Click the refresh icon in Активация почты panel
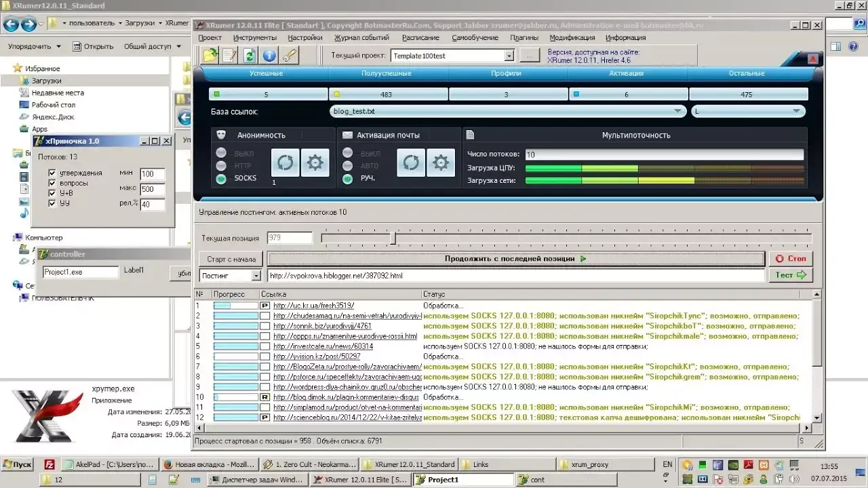868x488 pixels. [x=411, y=163]
